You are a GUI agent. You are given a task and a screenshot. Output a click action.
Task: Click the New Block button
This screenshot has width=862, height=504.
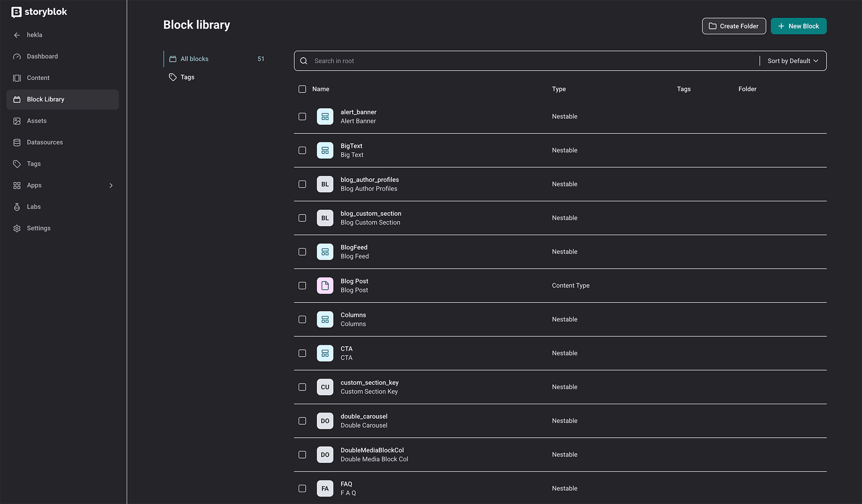point(799,26)
